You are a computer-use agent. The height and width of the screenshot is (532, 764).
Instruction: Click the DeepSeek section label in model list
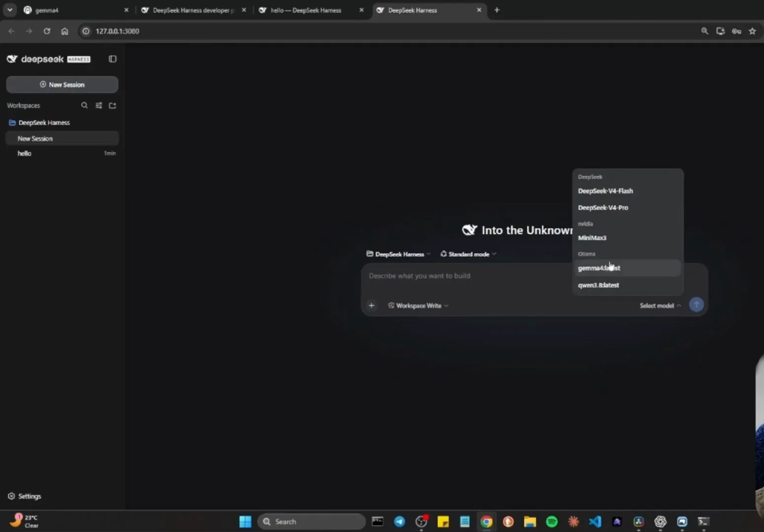(590, 177)
